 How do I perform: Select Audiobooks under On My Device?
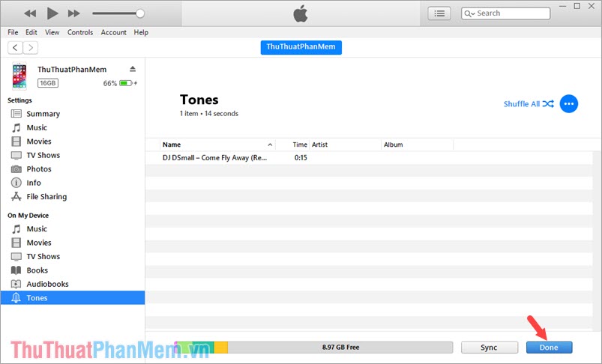pyautogui.click(x=73, y=284)
